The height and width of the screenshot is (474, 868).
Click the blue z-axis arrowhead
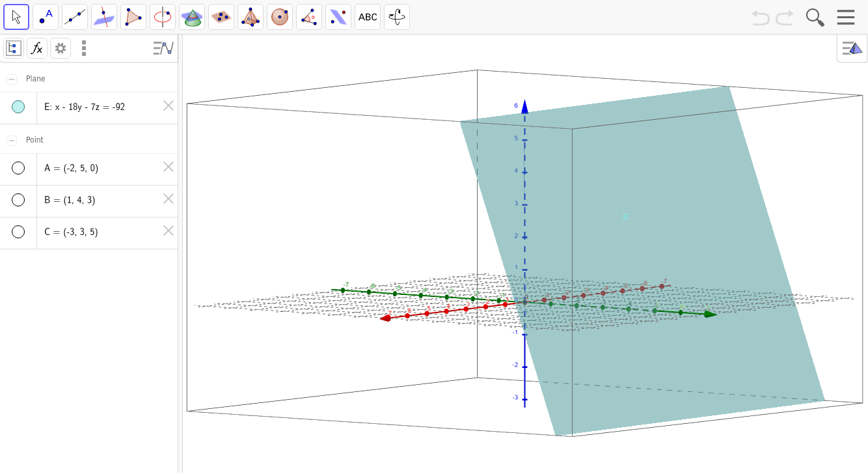[x=524, y=106]
